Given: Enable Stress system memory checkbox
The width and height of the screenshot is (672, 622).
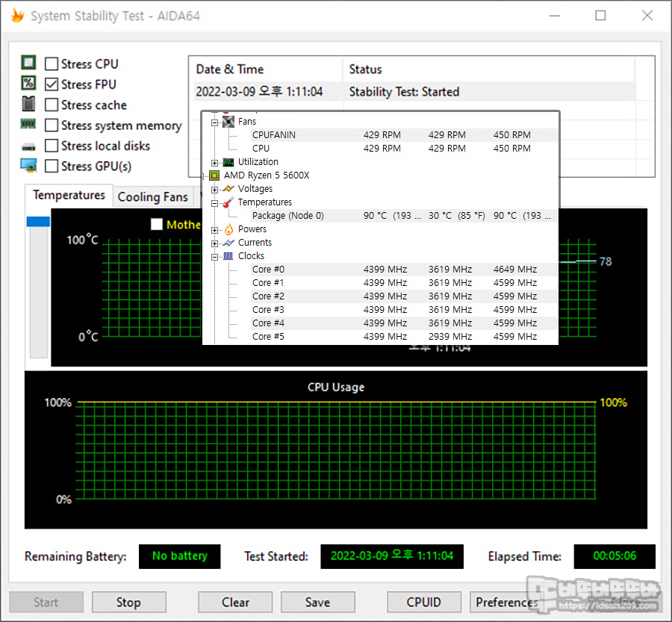Looking at the screenshot, I should point(52,125).
